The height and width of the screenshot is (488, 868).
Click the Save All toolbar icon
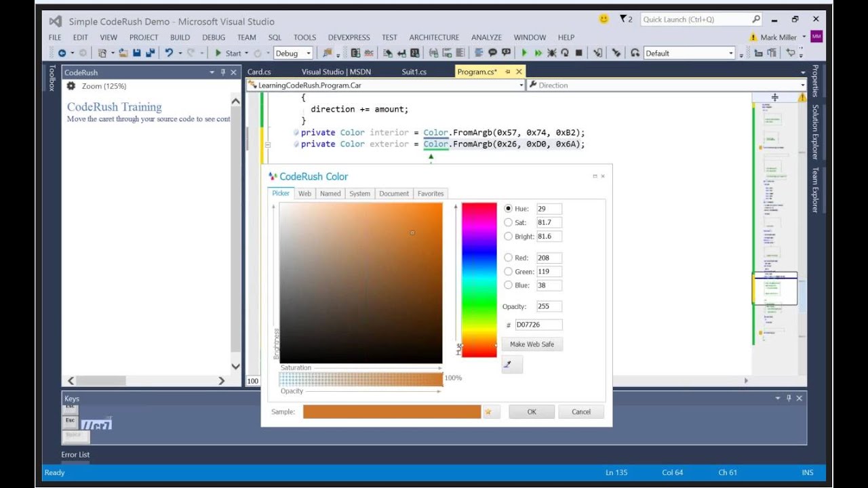pyautogui.click(x=150, y=53)
